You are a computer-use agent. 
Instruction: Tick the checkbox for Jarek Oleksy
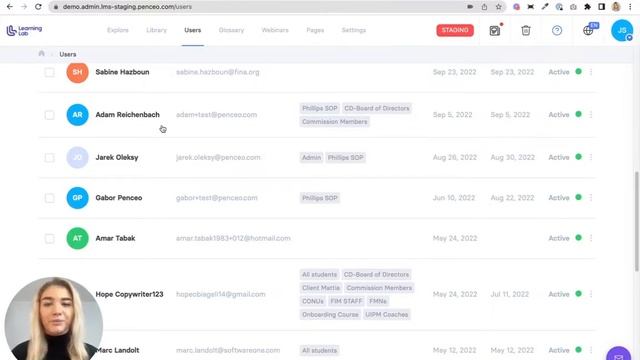click(49, 158)
